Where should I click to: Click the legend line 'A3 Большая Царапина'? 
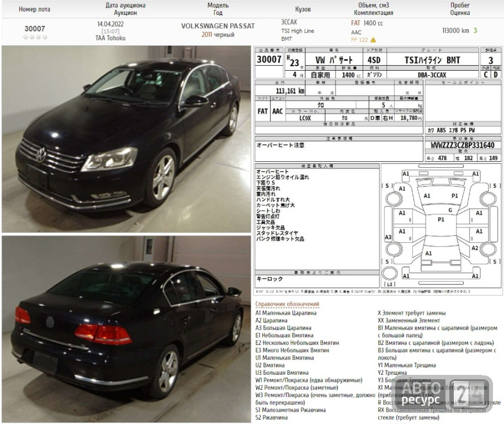pyautogui.click(x=283, y=328)
